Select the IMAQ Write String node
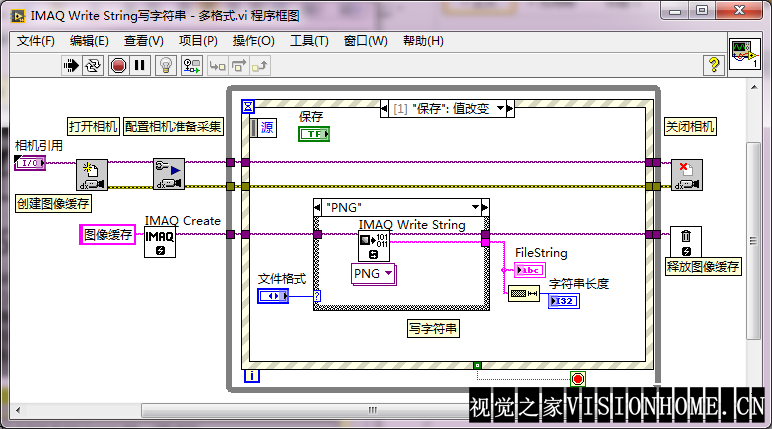This screenshot has width=772, height=429. tap(373, 246)
